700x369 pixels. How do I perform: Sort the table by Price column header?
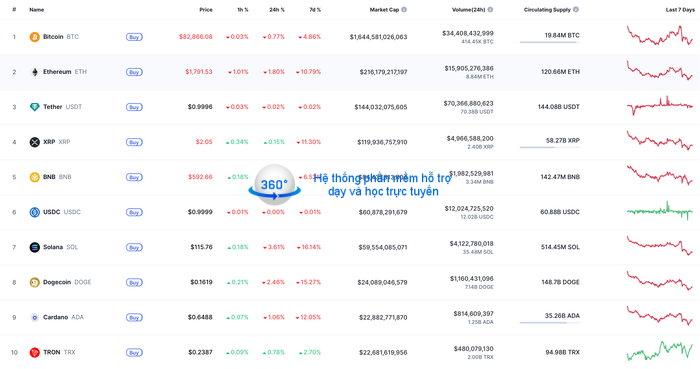[x=206, y=10]
